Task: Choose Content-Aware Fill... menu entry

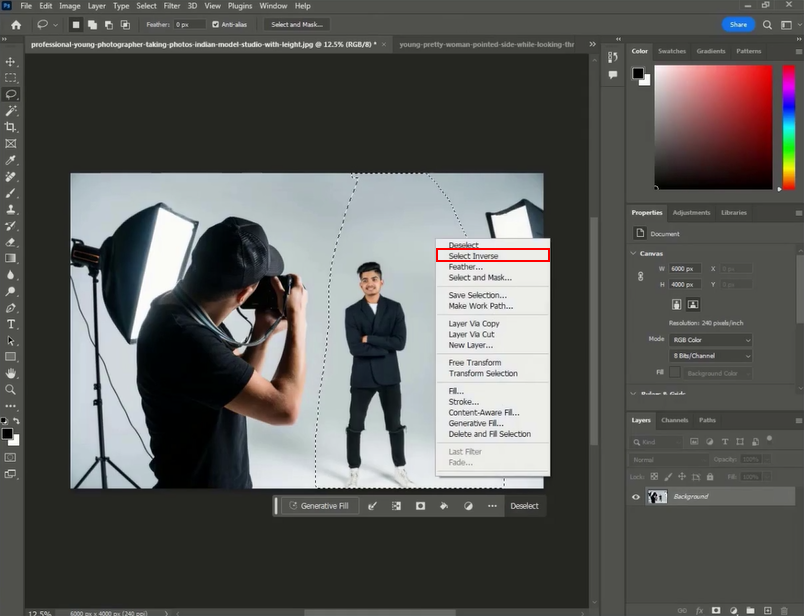Action: (492, 413)
